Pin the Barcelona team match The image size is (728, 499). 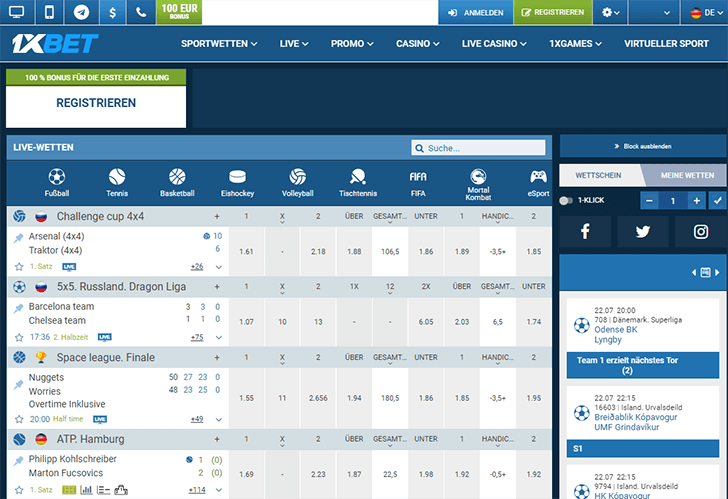pyautogui.click(x=19, y=308)
